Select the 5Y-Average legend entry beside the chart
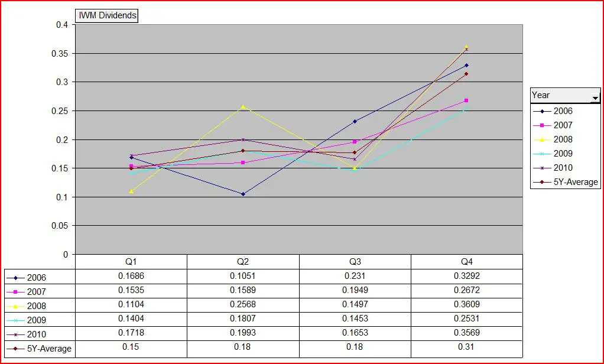 pos(566,182)
